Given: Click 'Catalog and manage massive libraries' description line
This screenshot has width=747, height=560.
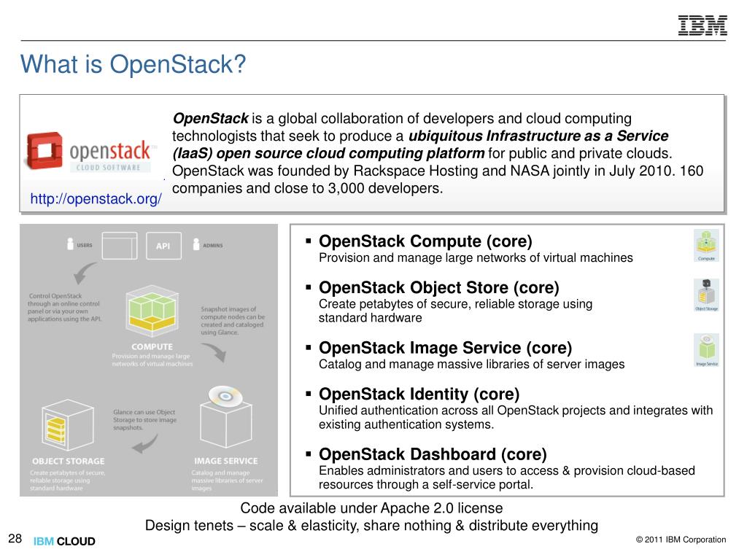Looking at the screenshot, I should pos(472,365).
